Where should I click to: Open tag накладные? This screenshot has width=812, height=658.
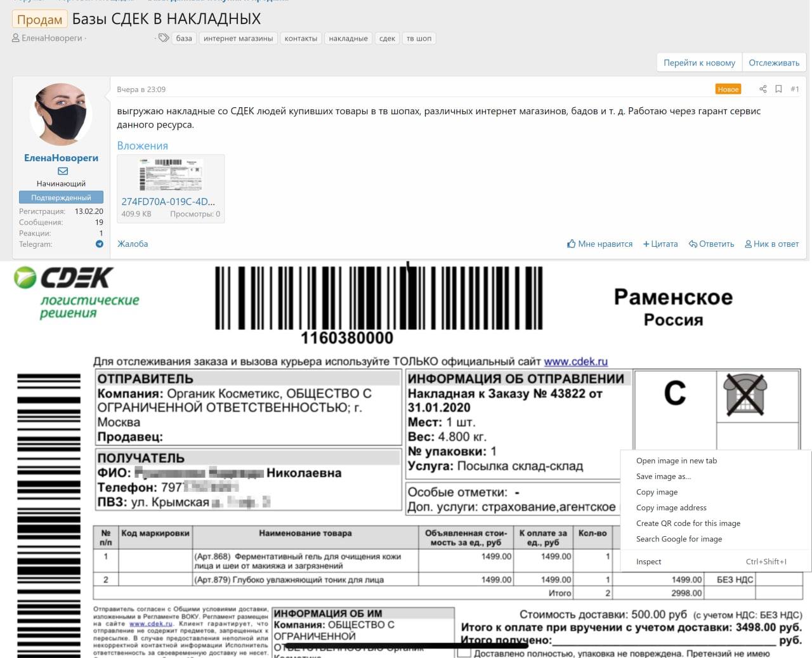click(x=348, y=38)
